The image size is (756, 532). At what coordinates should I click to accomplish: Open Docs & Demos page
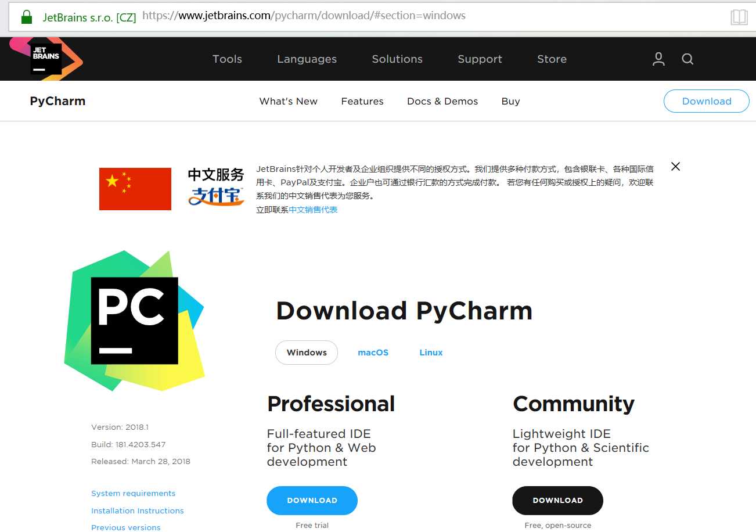[442, 101]
